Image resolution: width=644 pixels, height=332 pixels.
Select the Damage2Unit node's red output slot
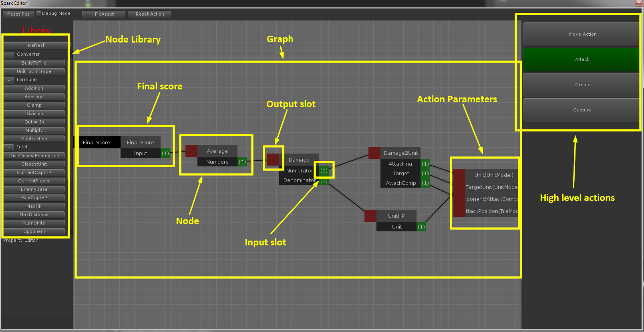[x=374, y=153]
